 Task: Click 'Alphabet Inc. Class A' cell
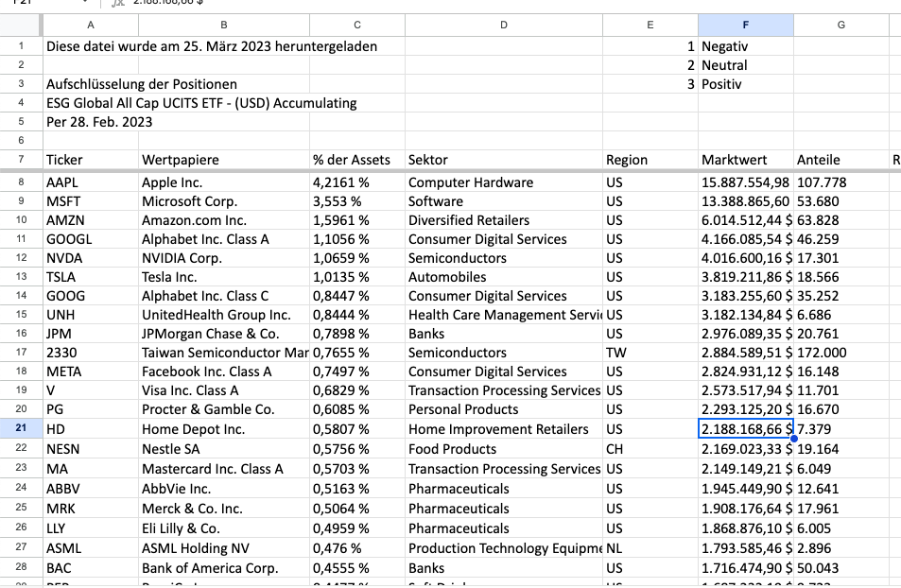[224, 239]
